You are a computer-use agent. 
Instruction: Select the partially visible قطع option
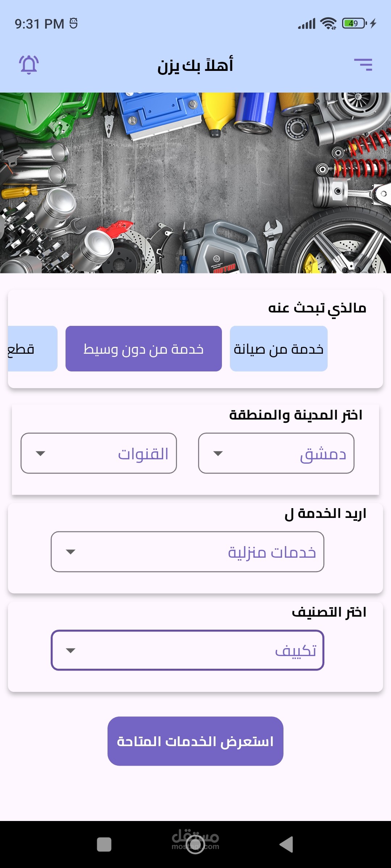coord(33,349)
